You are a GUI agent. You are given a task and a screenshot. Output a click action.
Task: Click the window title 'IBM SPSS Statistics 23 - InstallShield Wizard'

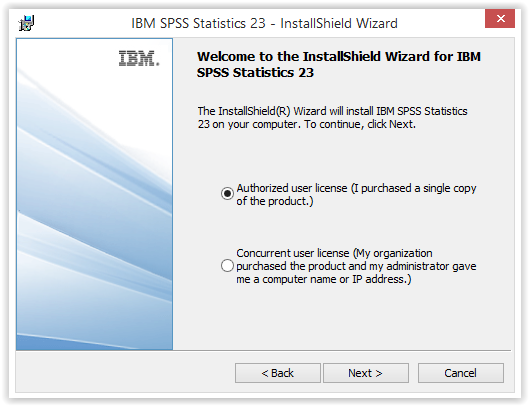pos(264,23)
